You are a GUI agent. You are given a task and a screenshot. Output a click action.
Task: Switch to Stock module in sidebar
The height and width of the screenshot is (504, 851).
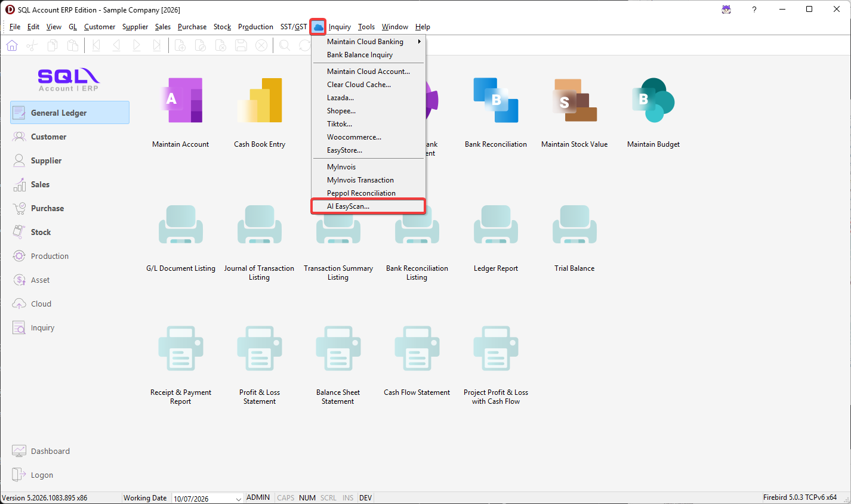tap(70, 232)
